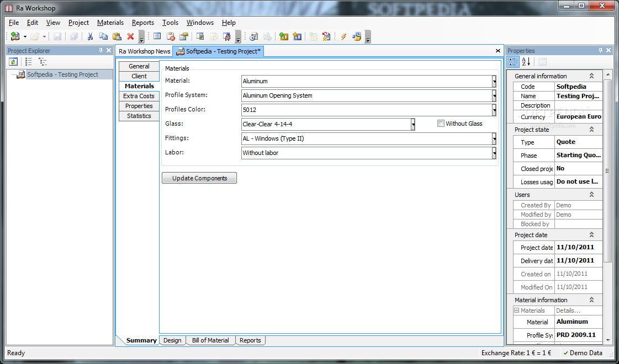Select the Client side tab
619x364 pixels.
[x=139, y=76]
